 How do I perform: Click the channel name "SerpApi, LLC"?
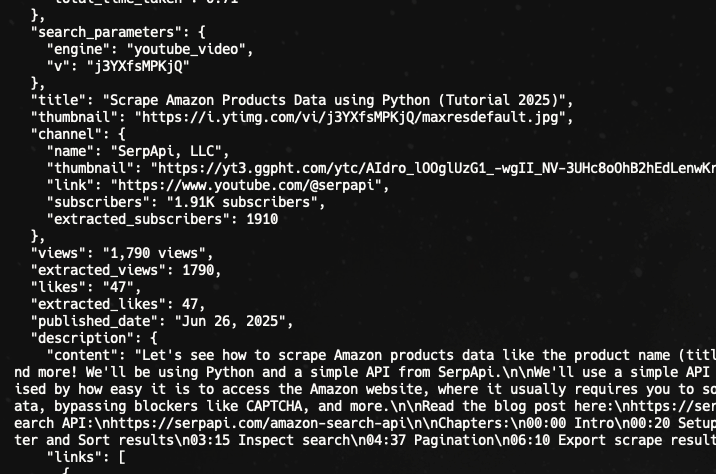167,152
